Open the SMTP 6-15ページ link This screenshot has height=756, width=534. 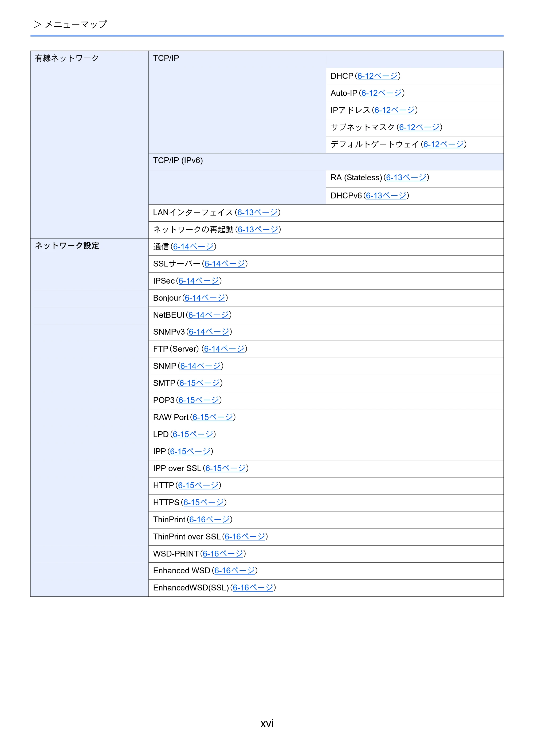coord(199,383)
